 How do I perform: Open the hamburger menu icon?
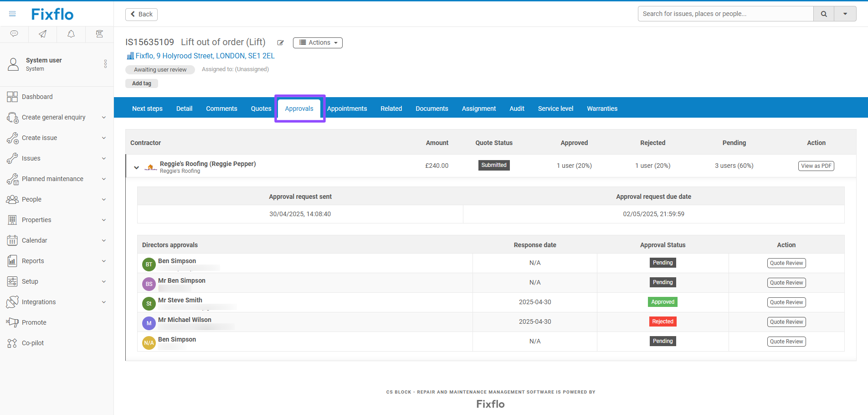pos(12,14)
